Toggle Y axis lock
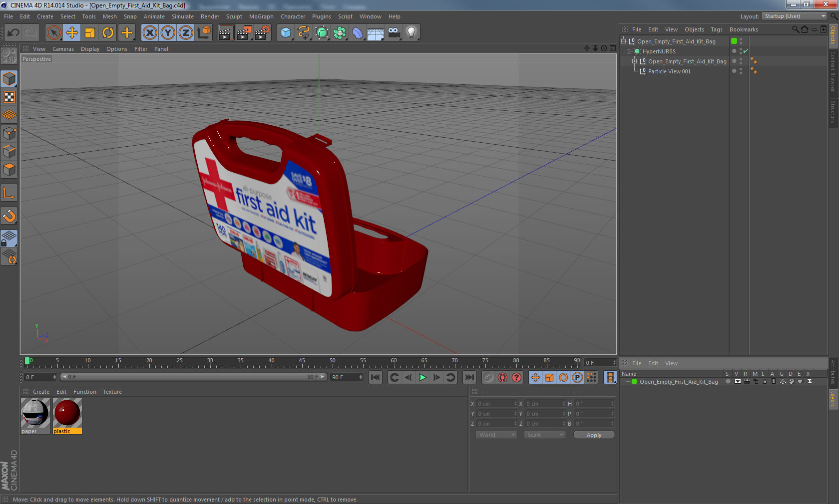Image resolution: width=839 pixels, height=504 pixels. tap(168, 33)
